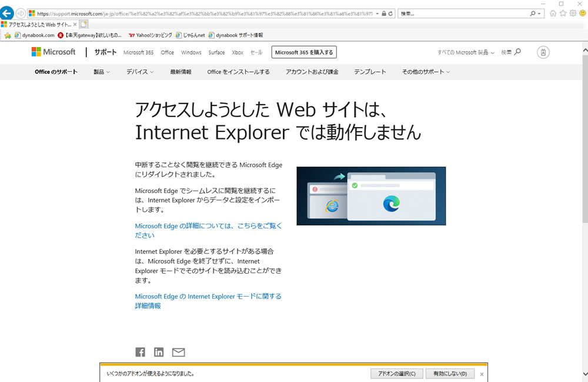Expand the 製品 dropdown

pos(102,72)
